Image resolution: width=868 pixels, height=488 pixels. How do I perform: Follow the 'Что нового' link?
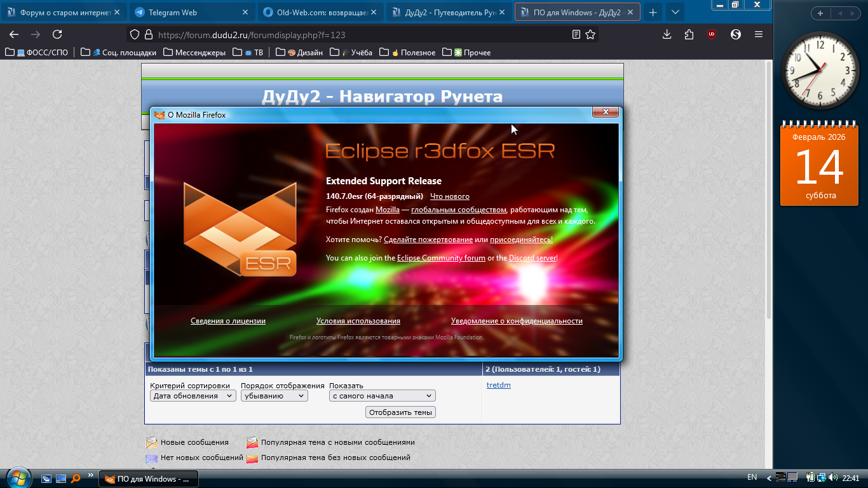[x=449, y=196]
